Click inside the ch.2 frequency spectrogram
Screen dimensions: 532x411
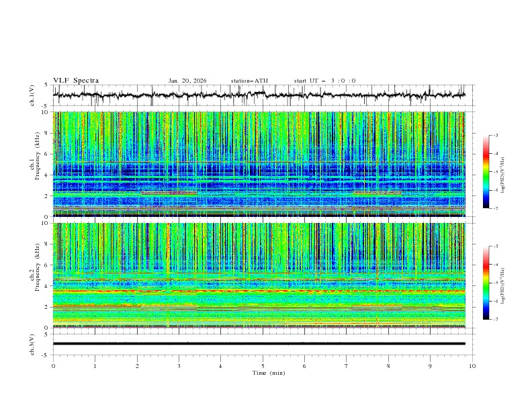(262, 275)
